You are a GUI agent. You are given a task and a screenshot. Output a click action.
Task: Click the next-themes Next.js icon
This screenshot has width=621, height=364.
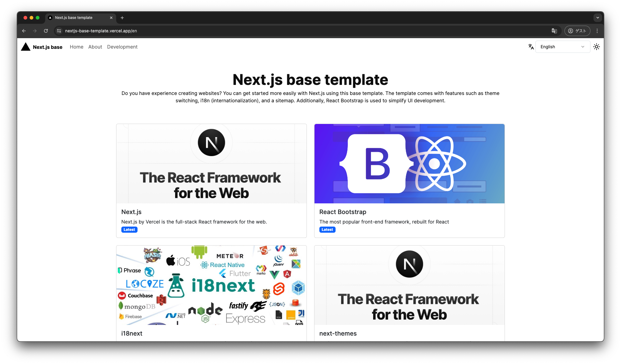(409, 264)
